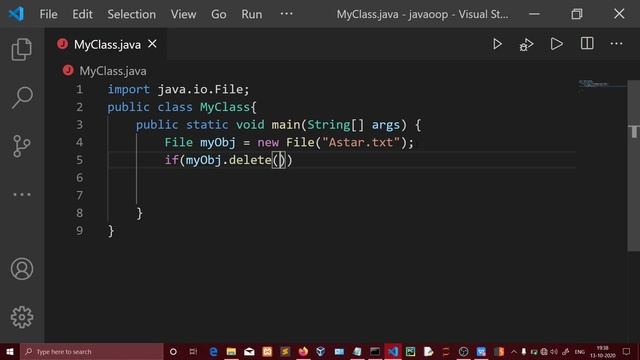
Task: Open the Selection menu
Action: [x=131, y=14]
